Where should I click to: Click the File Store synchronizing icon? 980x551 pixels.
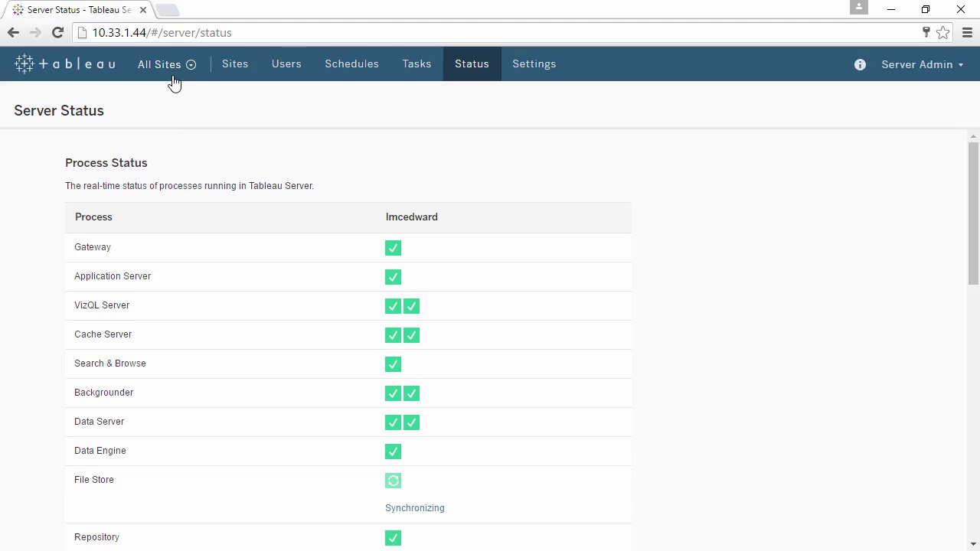click(393, 481)
